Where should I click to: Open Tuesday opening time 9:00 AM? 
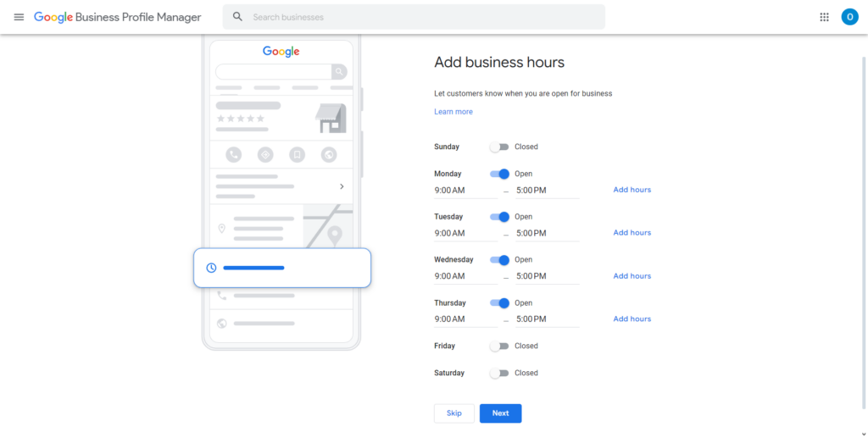(x=466, y=233)
